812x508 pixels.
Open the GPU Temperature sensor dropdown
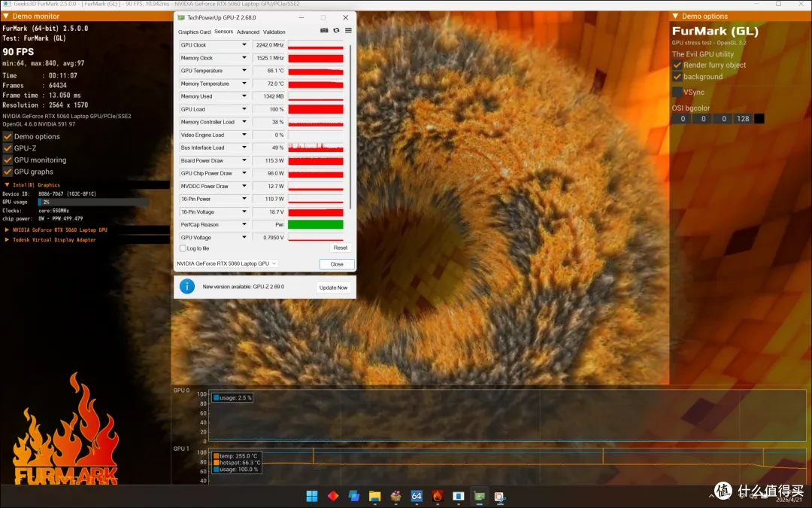click(244, 71)
